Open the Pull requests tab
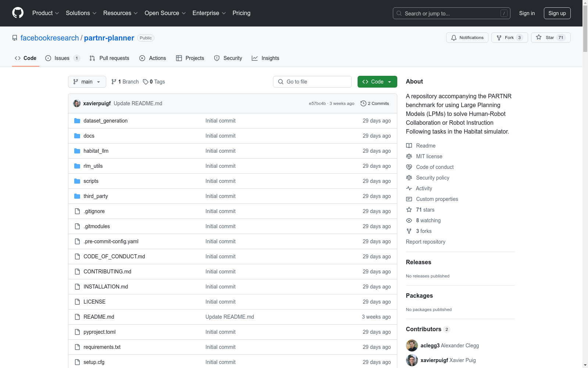 coord(110,58)
